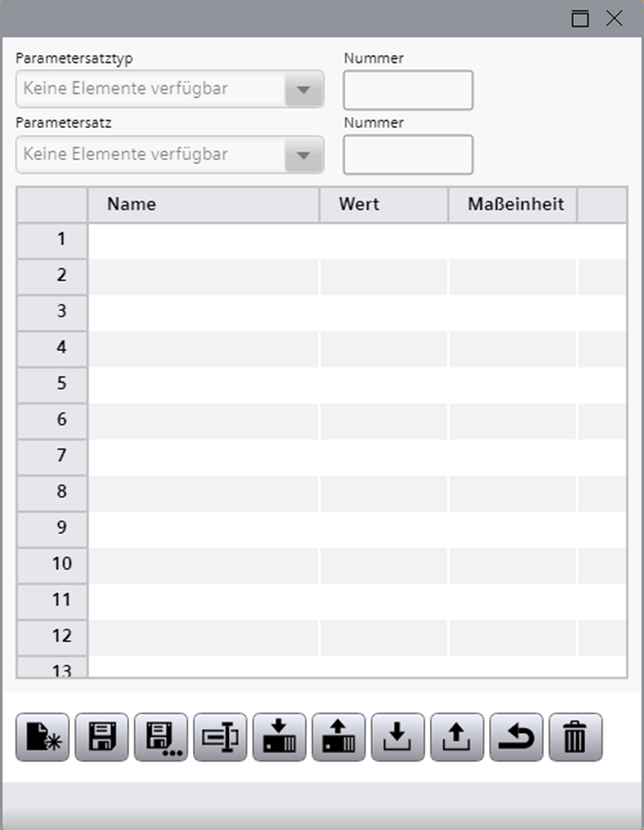Click the write to PLC icon

coord(280,737)
